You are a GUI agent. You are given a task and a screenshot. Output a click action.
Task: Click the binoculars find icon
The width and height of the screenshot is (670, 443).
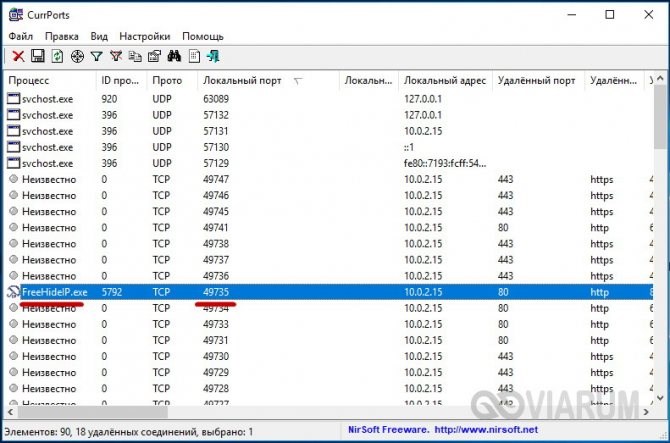(x=174, y=56)
